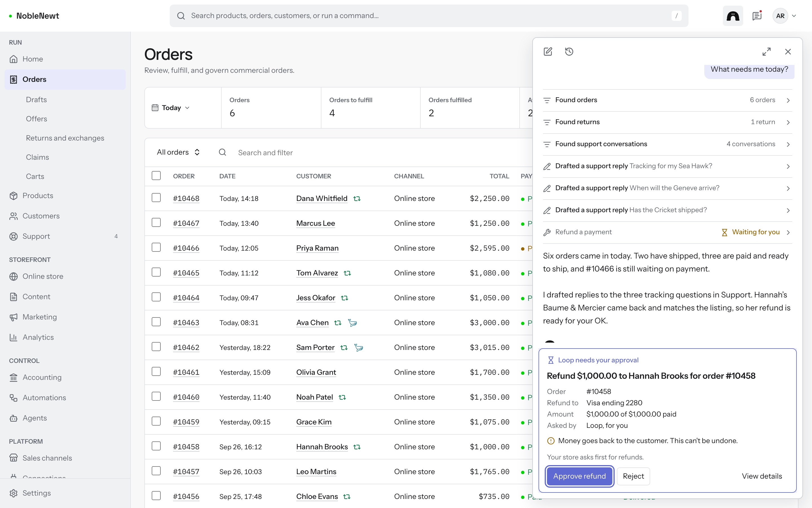812x508 pixels.
Task: Click the calendar icon beside Today
Action: click(x=155, y=108)
